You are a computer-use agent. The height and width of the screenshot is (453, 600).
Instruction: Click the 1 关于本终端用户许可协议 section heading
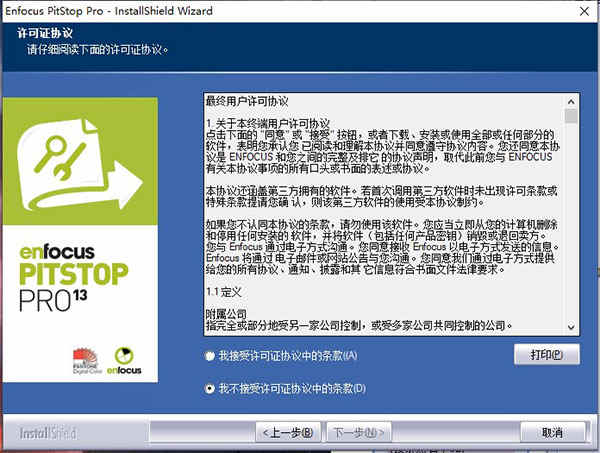267,124
